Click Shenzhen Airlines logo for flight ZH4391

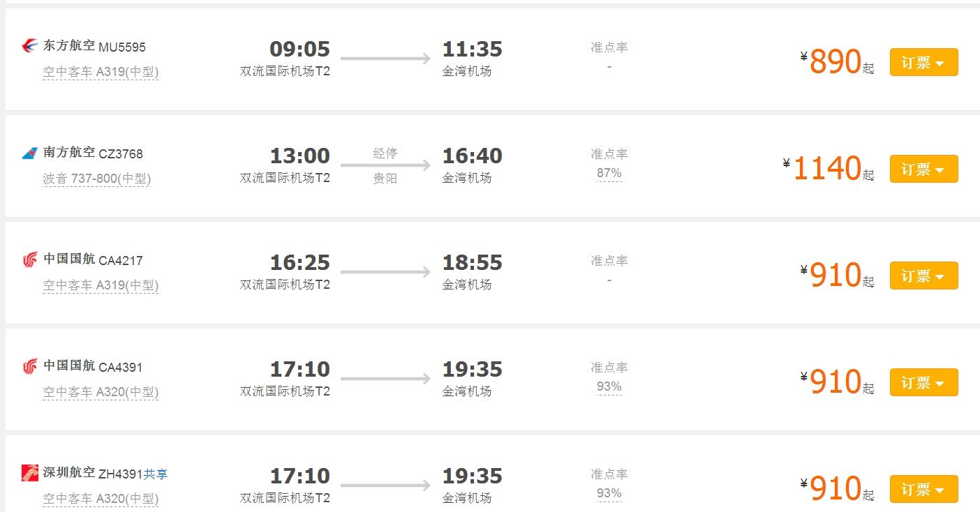click(x=30, y=474)
